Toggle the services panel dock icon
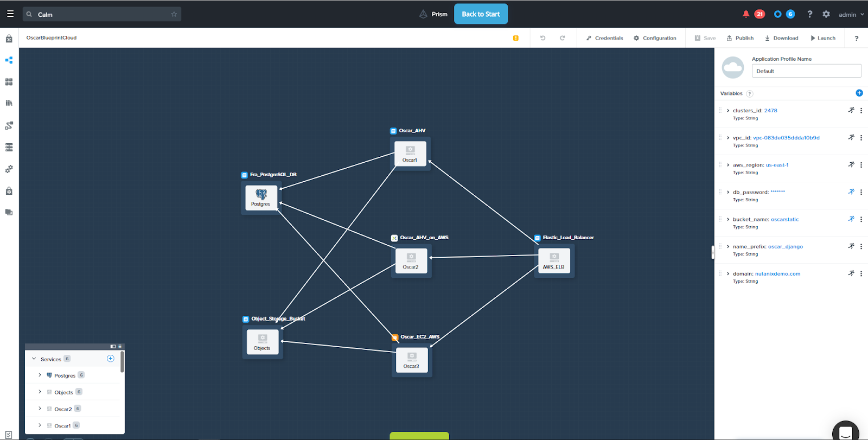Viewport: 868px width, 440px height. (x=113, y=346)
